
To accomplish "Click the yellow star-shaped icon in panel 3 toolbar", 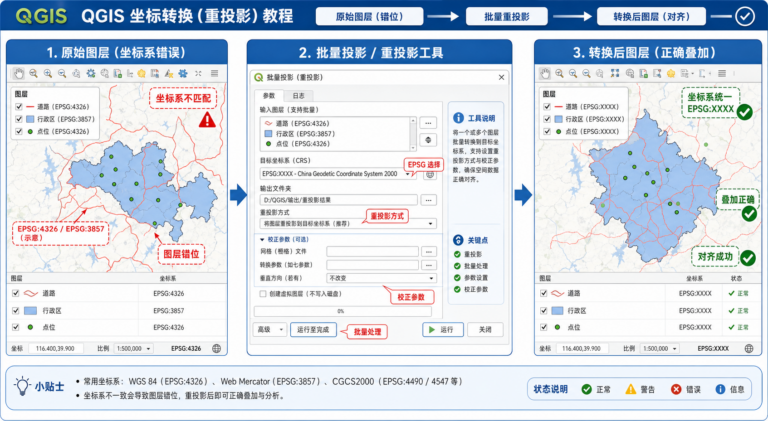I will 671,73.
